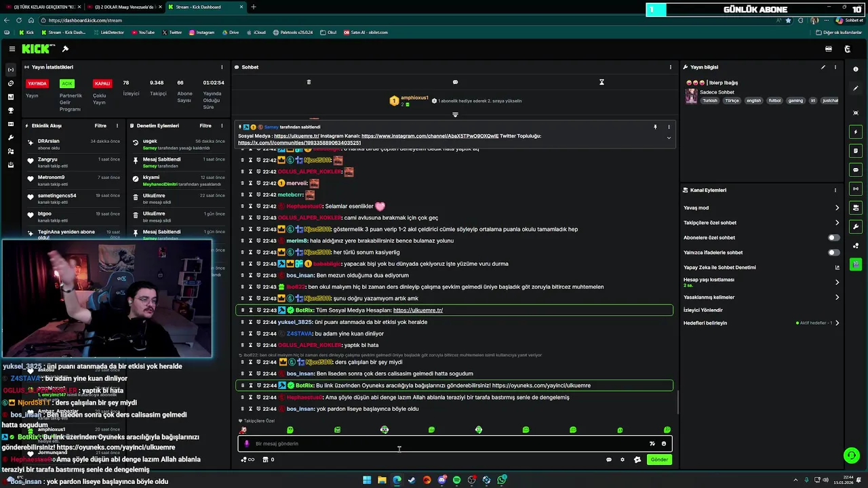
Task: Click the trash icon at top of chat
Action: [309, 82]
